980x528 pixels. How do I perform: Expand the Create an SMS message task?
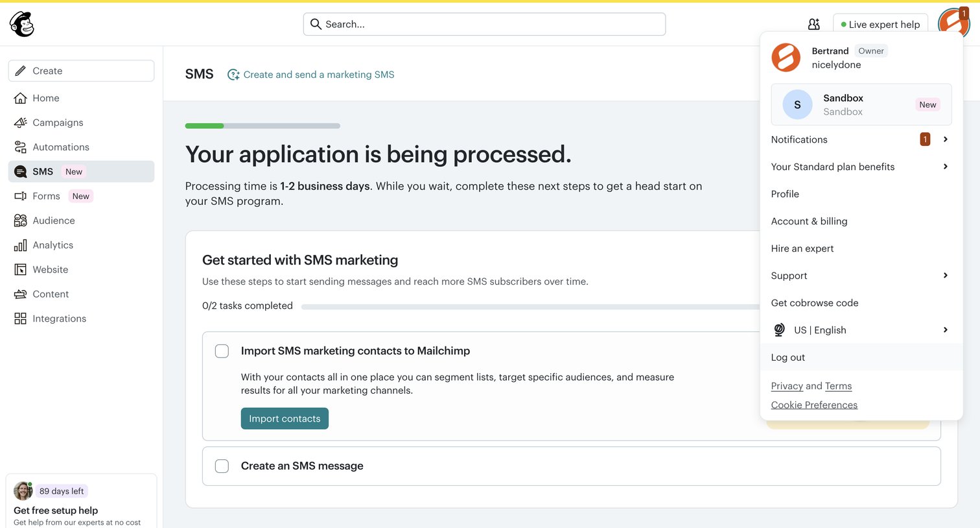[572, 466]
